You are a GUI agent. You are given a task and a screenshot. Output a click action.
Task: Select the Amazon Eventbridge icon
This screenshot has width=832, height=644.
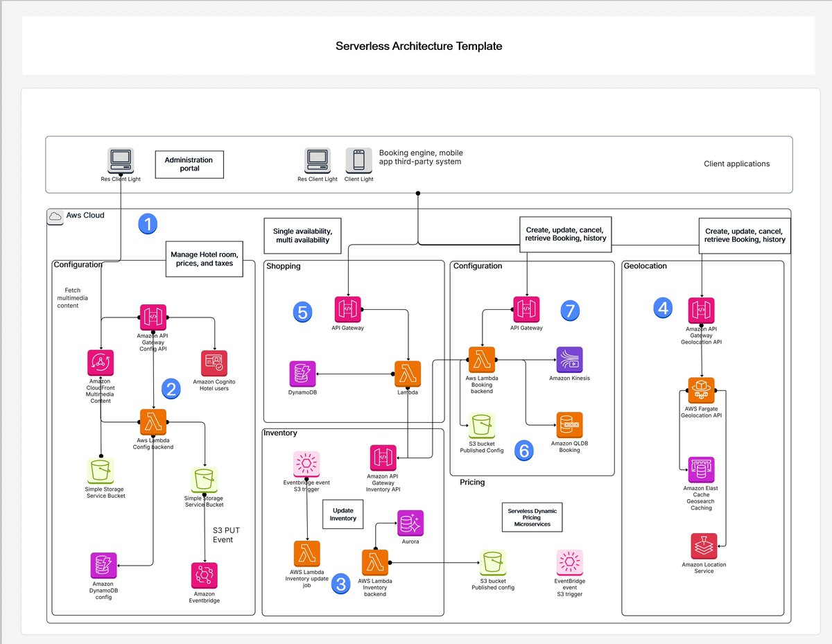[204, 575]
